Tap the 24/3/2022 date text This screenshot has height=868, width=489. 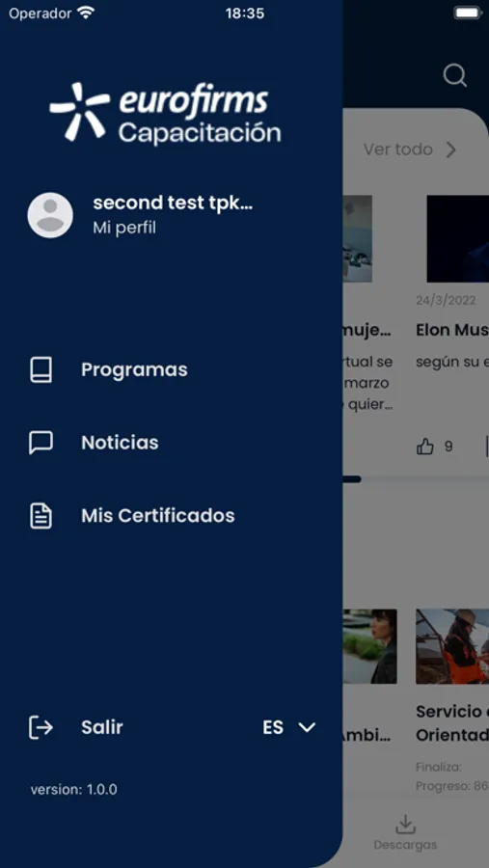pyautogui.click(x=446, y=301)
